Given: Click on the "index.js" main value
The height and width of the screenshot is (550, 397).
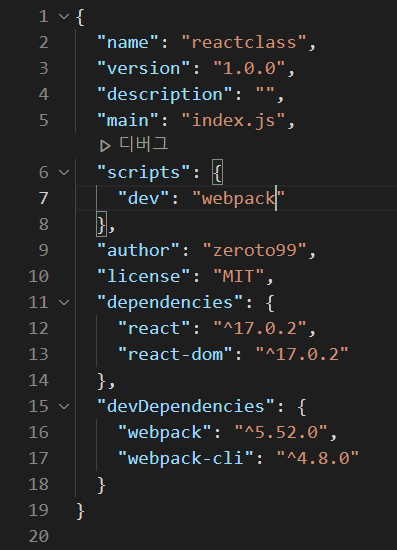Looking at the screenshot, I should [x=233, y=120].
